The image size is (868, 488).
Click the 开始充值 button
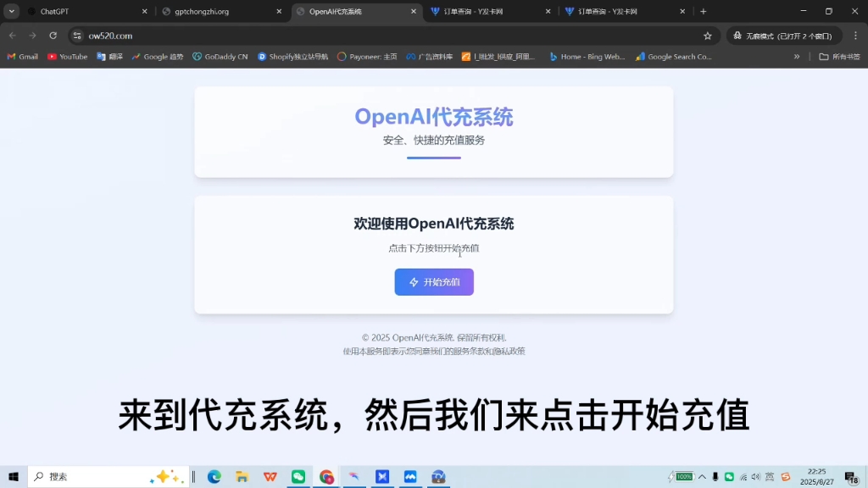[434, 282]
